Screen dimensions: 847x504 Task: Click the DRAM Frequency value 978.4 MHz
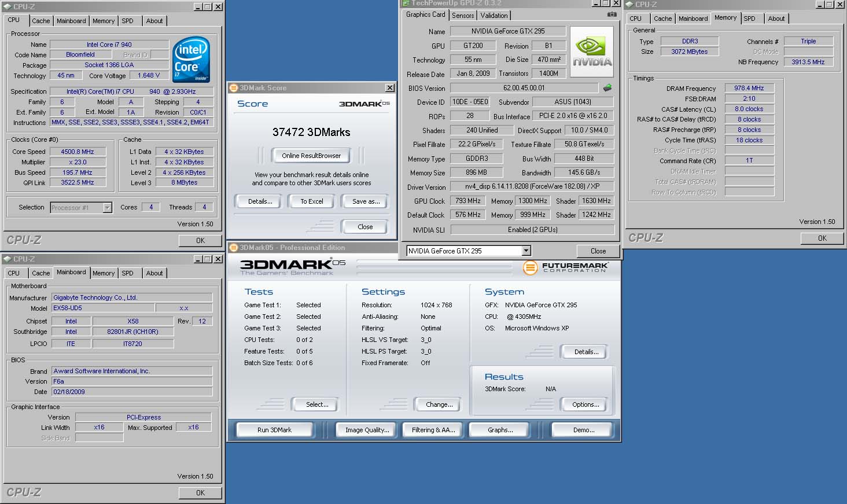(x=749, y=88)
